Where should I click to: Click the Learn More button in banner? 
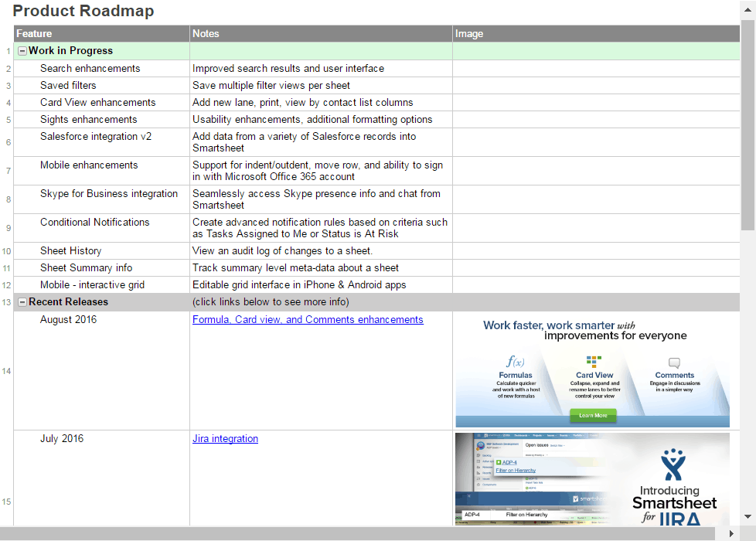[x=593, y=415]
